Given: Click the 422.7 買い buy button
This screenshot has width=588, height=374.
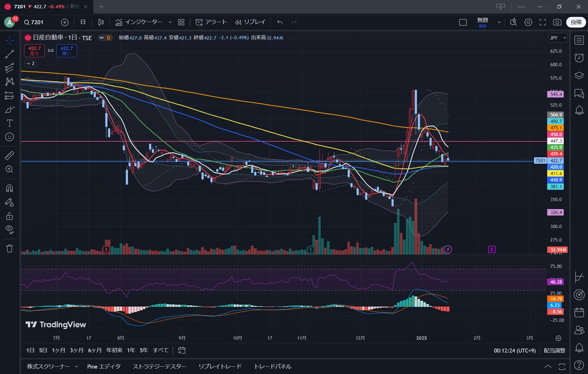Looking at the screenshot, I should 66,50.
